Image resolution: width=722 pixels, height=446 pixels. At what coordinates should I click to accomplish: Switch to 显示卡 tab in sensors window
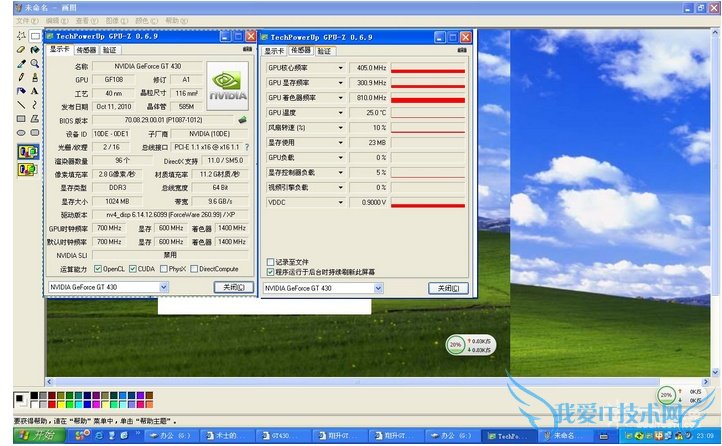coord(274,51)
